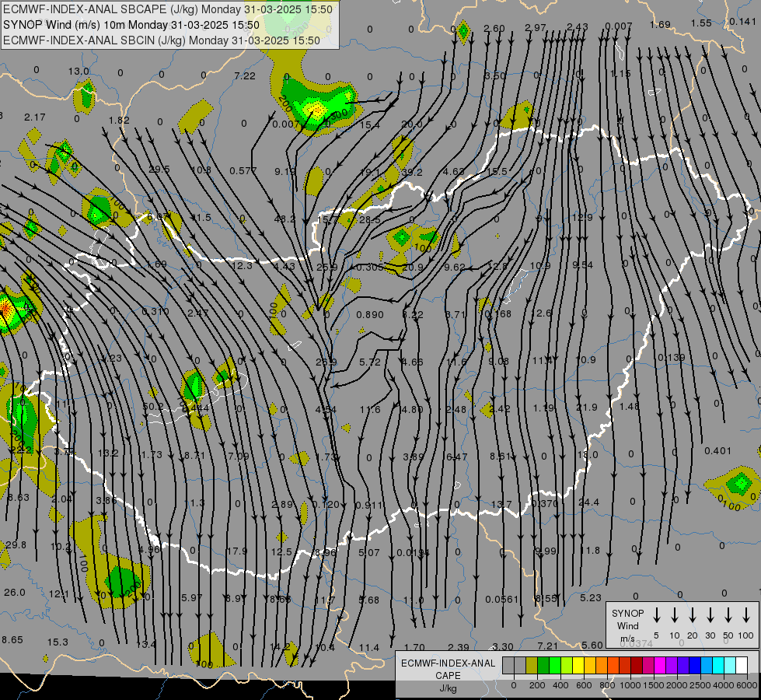The height and width of the screenshot is (700, 761).
Task: Select the bright magenta CAPE legend swatch
Action: coord(660,665)
